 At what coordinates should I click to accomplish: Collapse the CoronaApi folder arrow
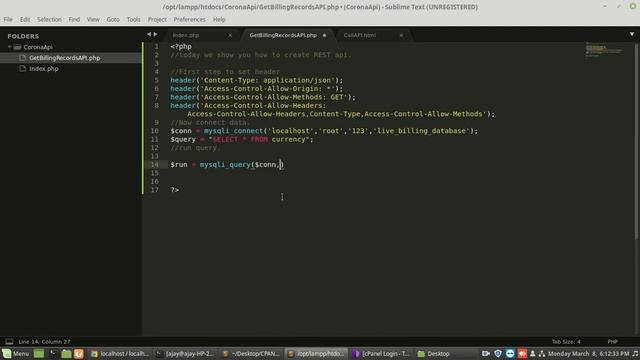pyautogui.click(x=9, y=47)
